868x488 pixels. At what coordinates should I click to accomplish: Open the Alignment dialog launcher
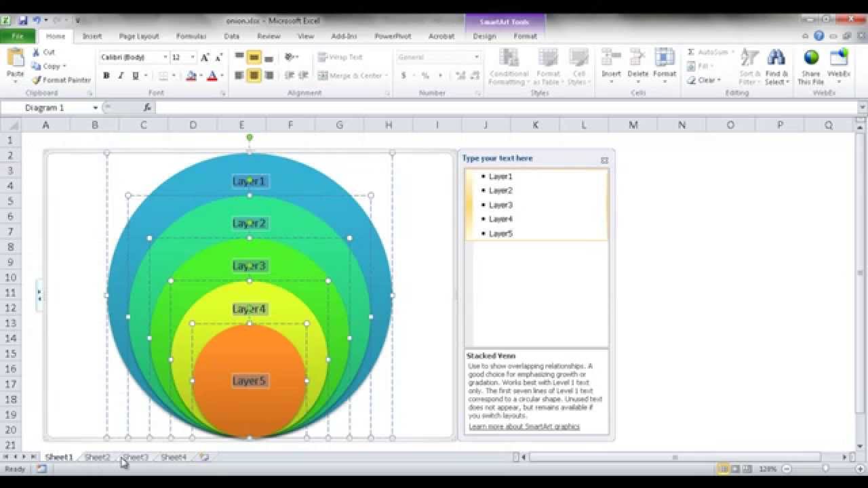coord(388,94)
